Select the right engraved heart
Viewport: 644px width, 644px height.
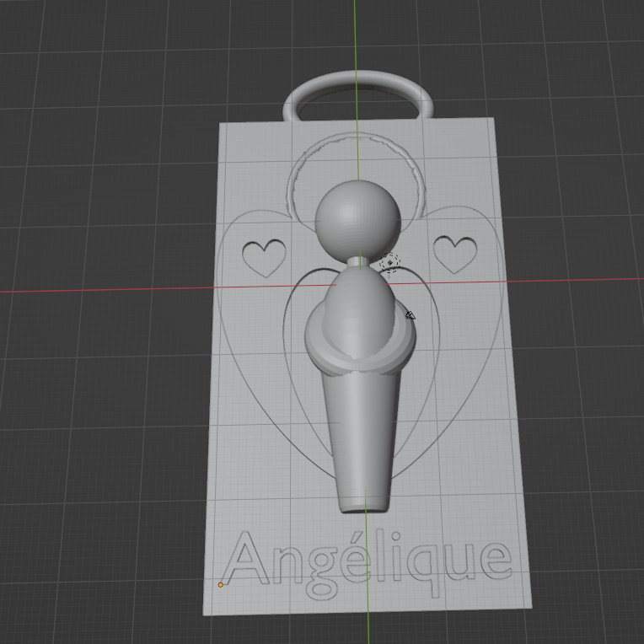(455, 254)
